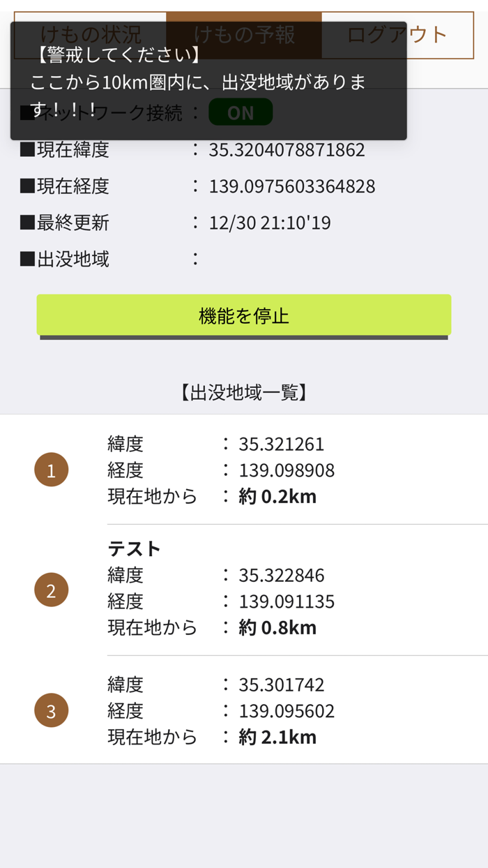Select the 12/30 21:10'19 timestamp

270,223
